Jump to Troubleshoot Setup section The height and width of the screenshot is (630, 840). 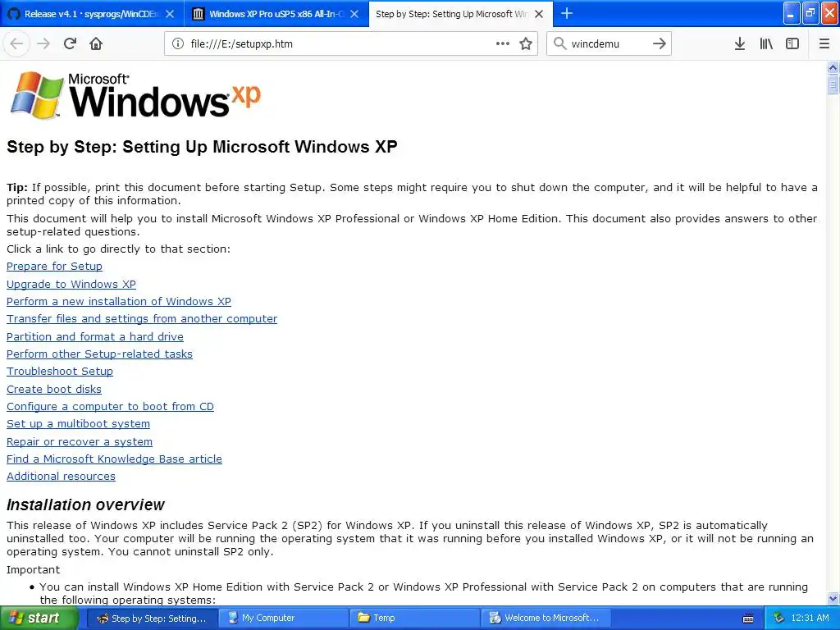(59, 372)
